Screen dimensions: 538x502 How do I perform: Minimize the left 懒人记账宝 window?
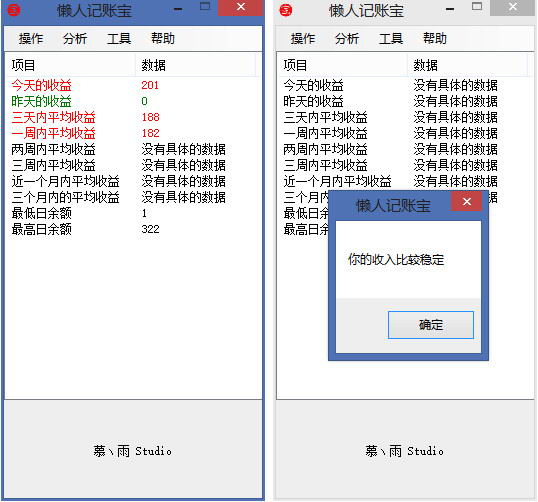click(178, 9)
